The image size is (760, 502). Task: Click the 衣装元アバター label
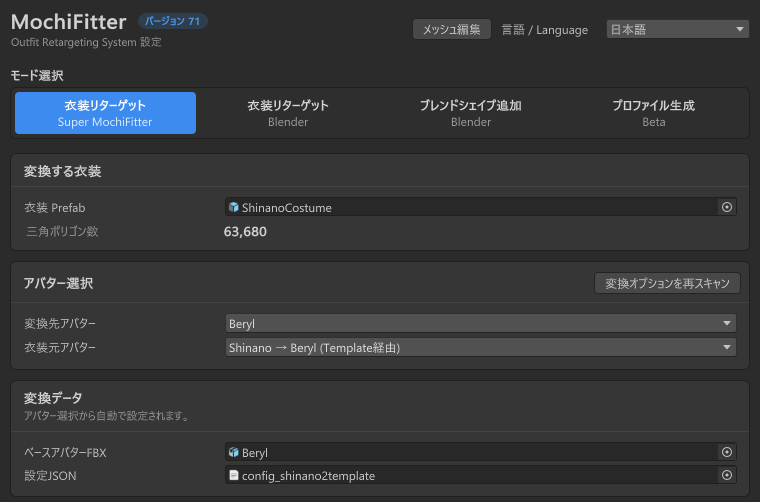[x=60, y=347]
